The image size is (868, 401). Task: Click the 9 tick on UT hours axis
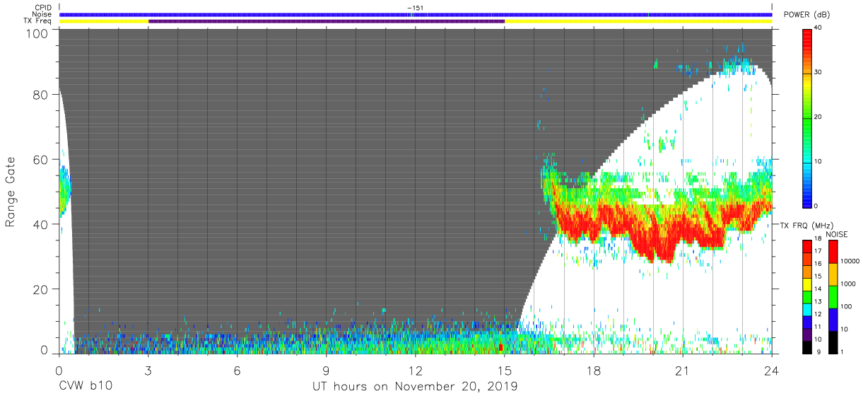coord(326,371)
